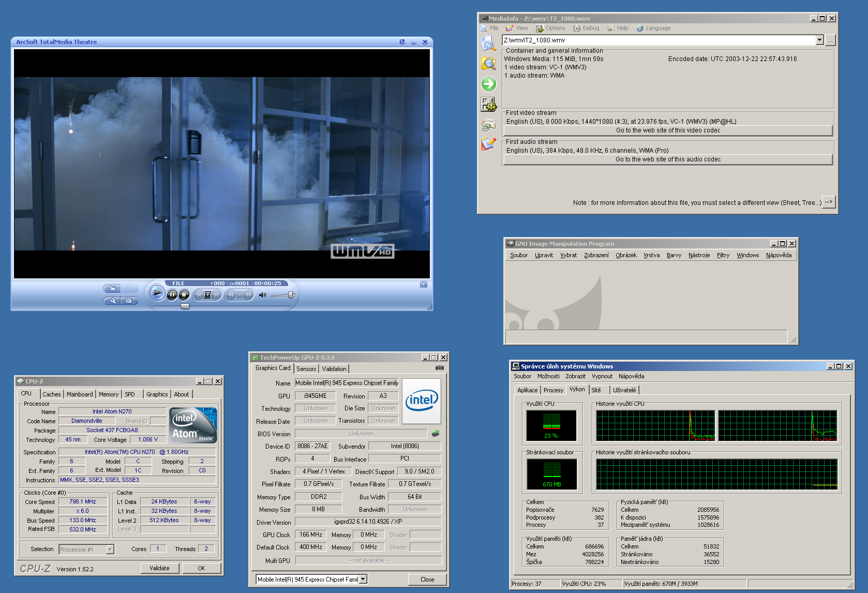Open Task Manager Možnosti menu
The width and height of the screenshot is (868, 593).
point(548,376)
